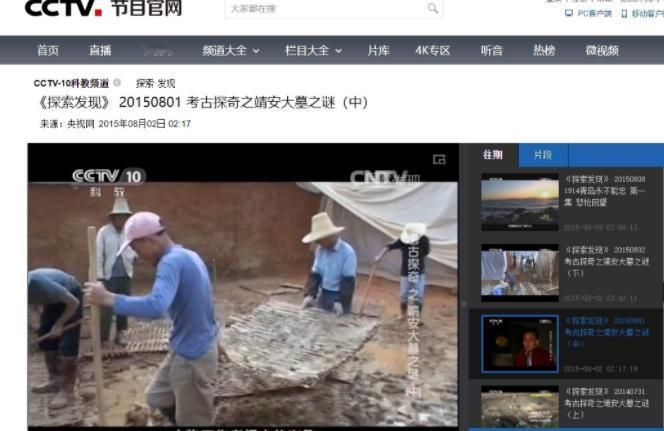This screenshot has height=431, width=664.
Task: Click the small circle icon beside CCTV-10科教频道
Action: pyautogui.click(x=117, y=83)
